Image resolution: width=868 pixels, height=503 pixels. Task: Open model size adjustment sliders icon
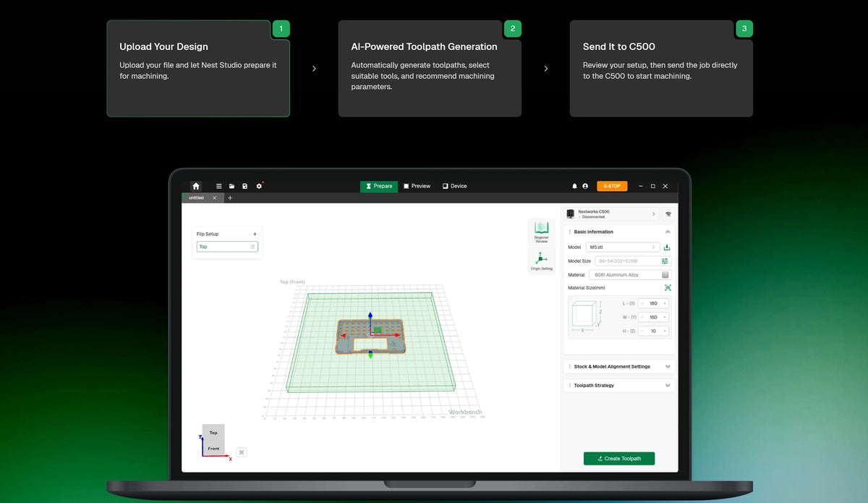click(x=665, y=261)
